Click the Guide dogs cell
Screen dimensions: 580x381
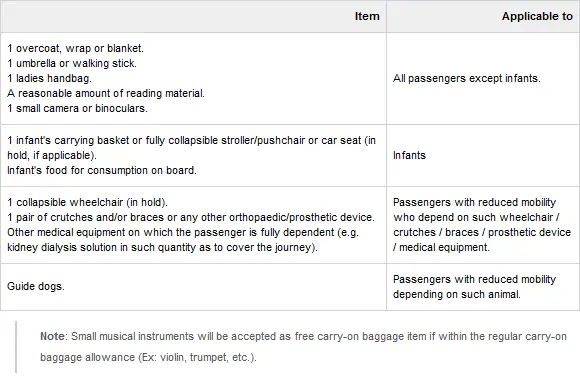point(36,286)
